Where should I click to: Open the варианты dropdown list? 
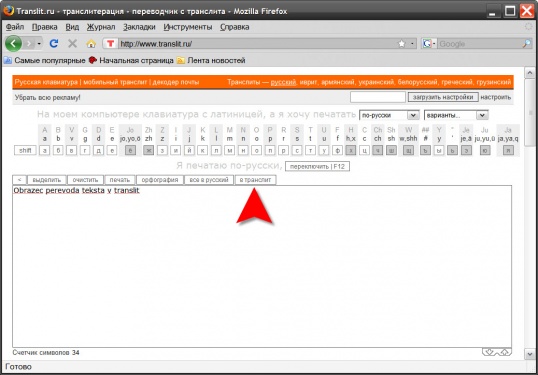click(456, 115)
